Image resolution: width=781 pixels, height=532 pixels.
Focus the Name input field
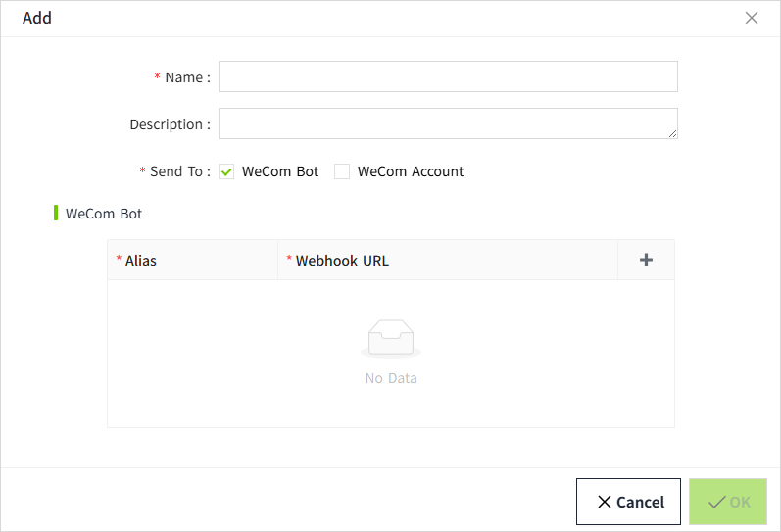pyautogui.click(x=448, y=76)
